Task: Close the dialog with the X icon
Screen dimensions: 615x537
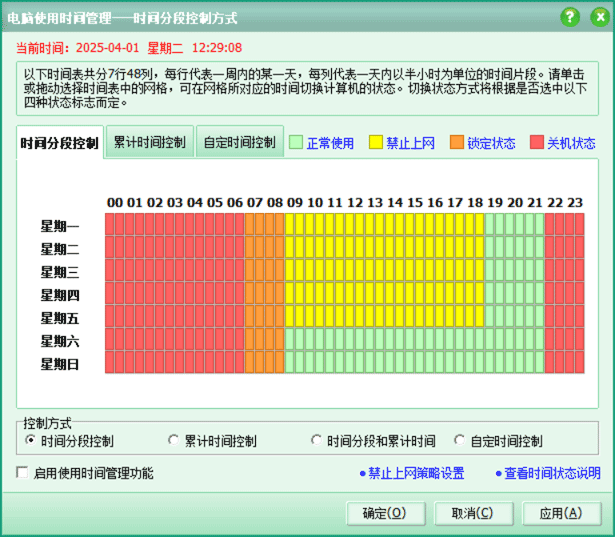Action: tap(596, 17)
